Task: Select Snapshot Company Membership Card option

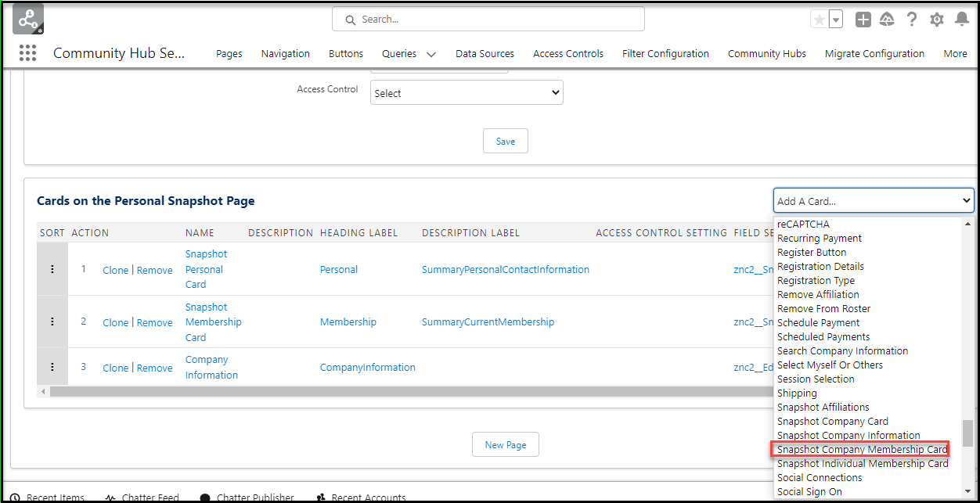Action: point(862,449)
